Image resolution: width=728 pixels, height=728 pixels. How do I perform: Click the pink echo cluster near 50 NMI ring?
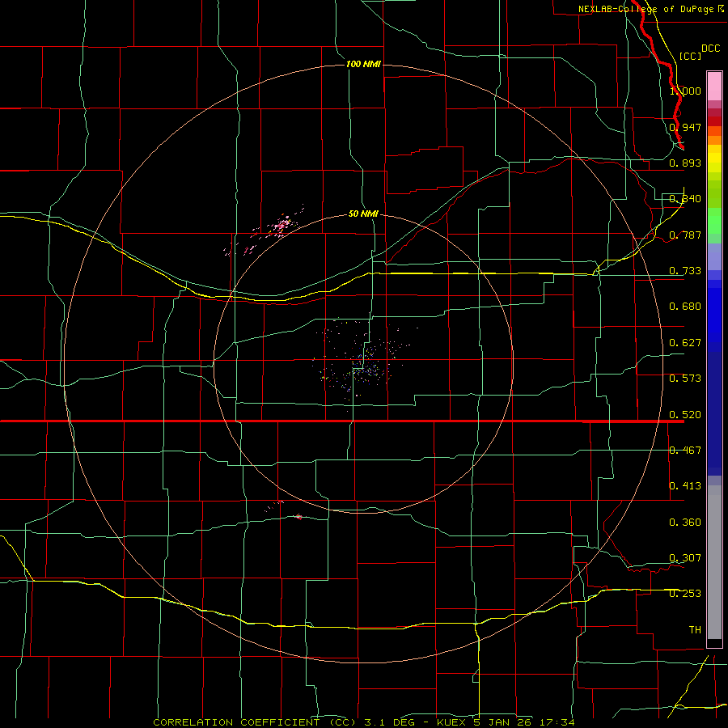[281, 226]
